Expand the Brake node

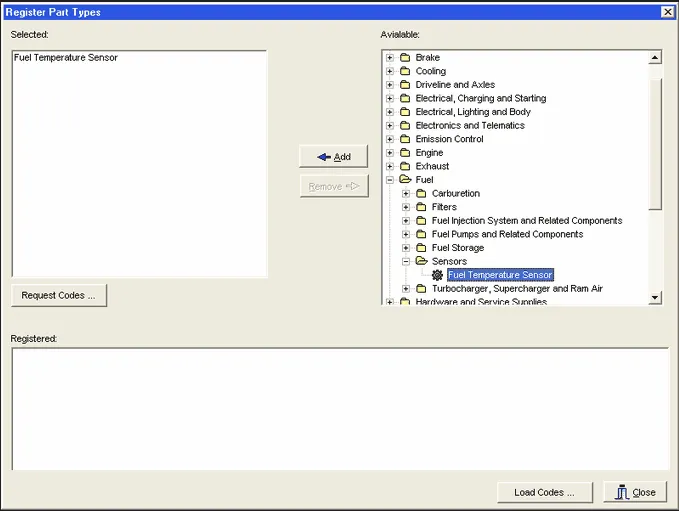click(390, 58)
